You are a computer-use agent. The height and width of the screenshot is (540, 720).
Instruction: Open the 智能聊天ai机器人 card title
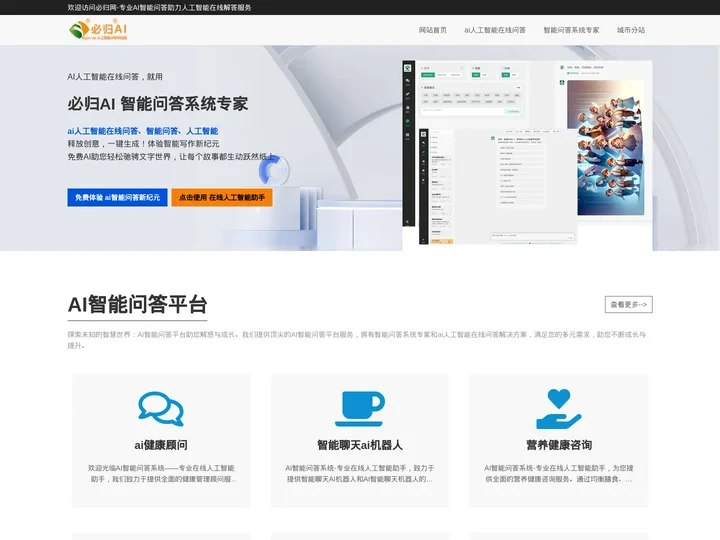point(360,445)
